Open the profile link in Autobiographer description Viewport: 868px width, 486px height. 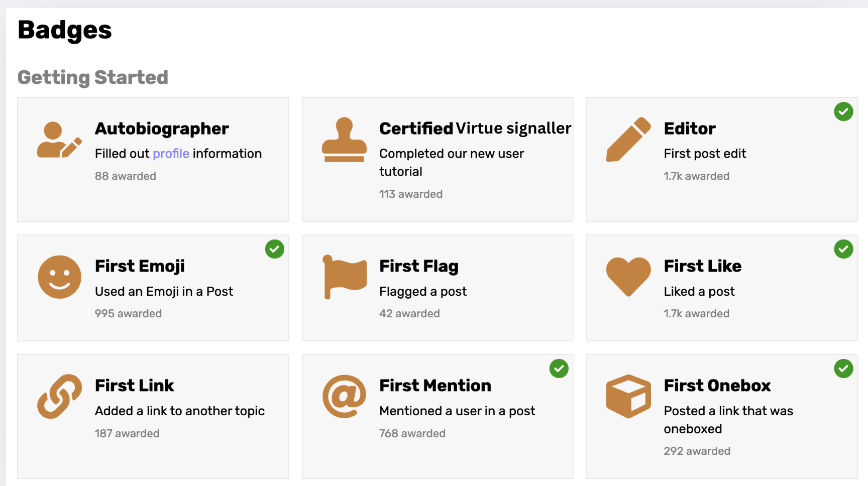click(171, 154)
